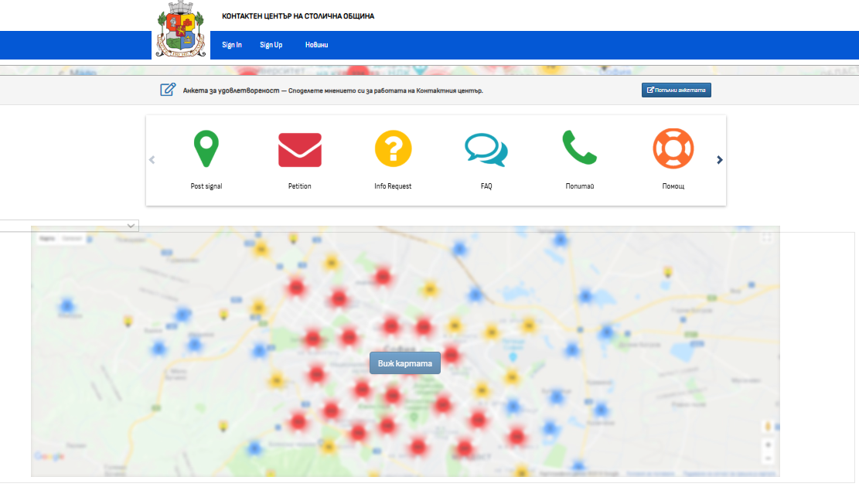Toggle the map fullscreen control
This screenshot has height=504, width=859.
coord(767,238)
